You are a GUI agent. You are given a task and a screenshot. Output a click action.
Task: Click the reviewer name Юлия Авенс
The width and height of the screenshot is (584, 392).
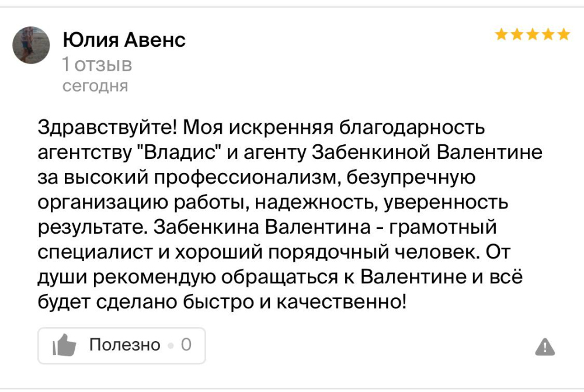coord(124,40)
